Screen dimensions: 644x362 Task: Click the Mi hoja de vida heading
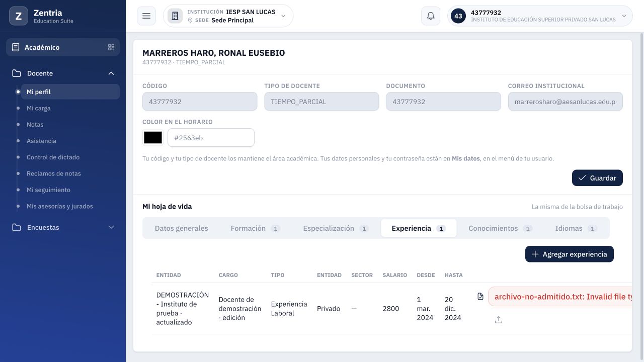pyautogui.click(x=167, y=207)
